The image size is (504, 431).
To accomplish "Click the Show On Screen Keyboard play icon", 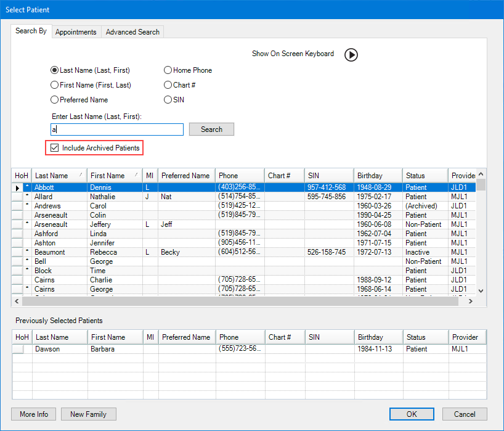I will (351, 55).
